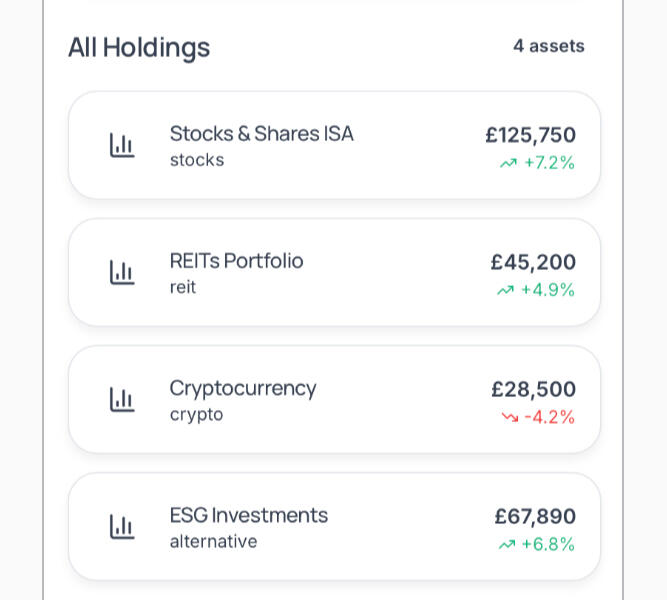
Task: Open the REITs Portfolio holding card
Action: point(334,272)
